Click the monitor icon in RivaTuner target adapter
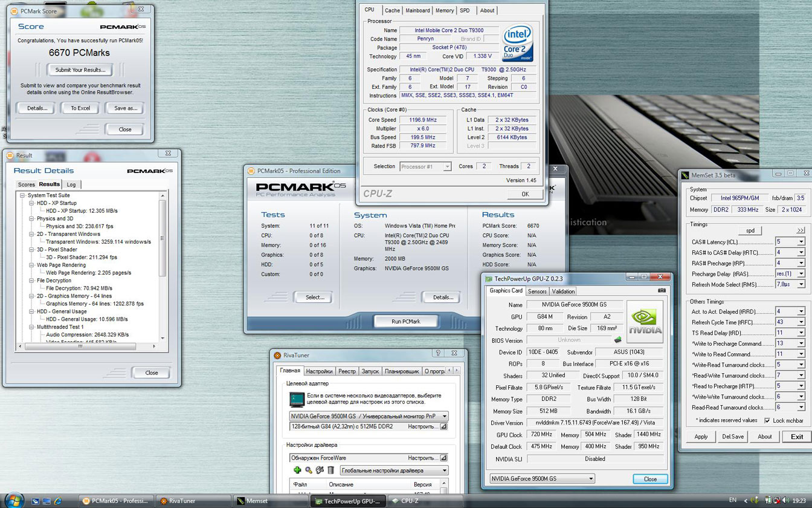 point(297,399)
